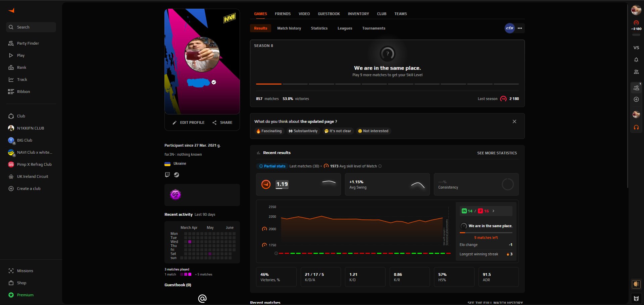This screenshot has width=644, height=305.
Task: Click the profile avatar picture
Action: (202, 54)
